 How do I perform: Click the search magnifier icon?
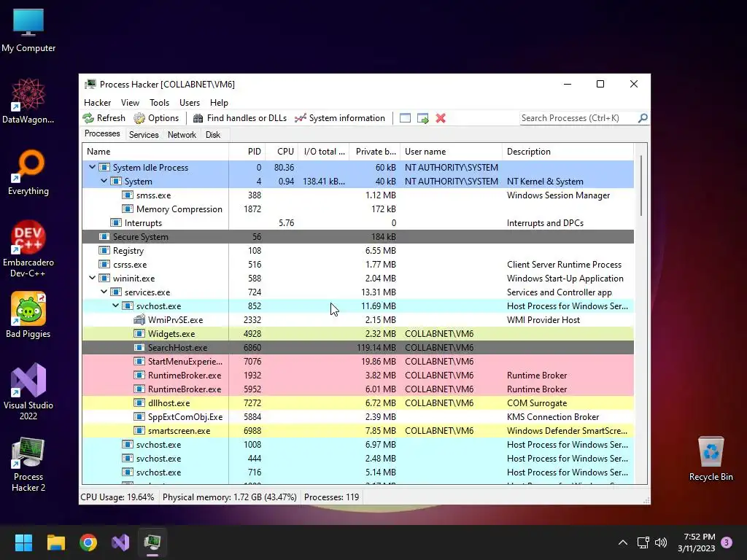click(643, 117)
